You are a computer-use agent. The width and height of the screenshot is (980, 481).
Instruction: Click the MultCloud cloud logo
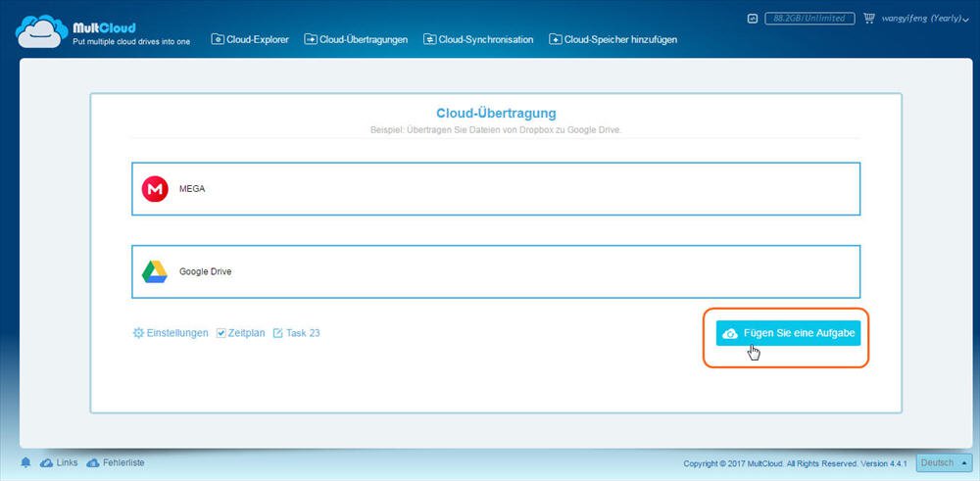tap(41, 30)
